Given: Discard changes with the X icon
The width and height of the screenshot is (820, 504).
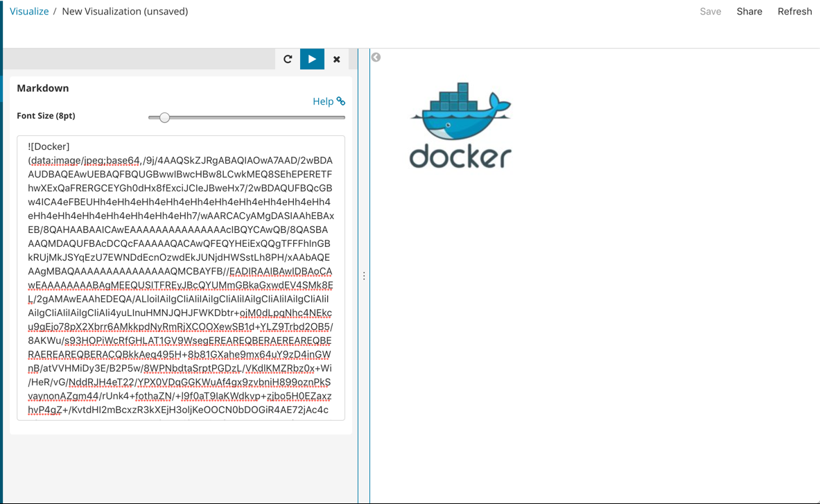Looking at the screenshot, I should click(337, 59).
